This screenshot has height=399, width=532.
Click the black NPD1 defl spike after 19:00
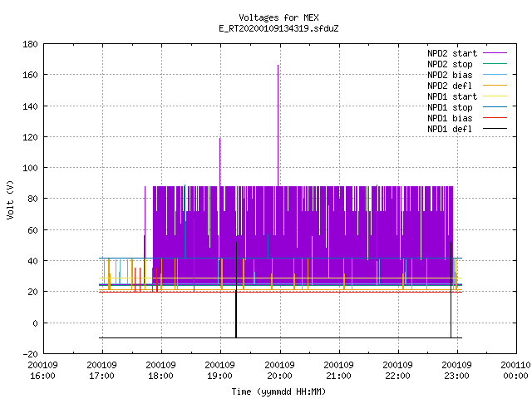coord(236,288)
